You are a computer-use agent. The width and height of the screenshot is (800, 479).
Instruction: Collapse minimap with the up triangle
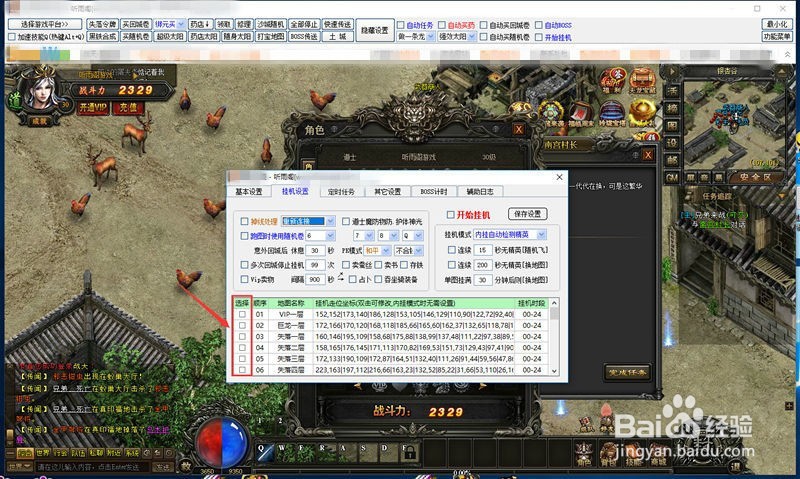[x=782, y=72]
